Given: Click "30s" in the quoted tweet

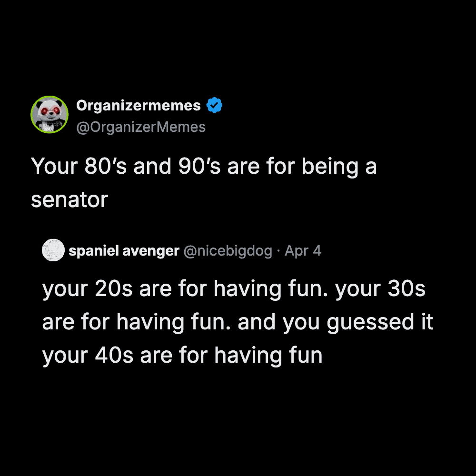Looking at the screenshot, I should point(406,289).
